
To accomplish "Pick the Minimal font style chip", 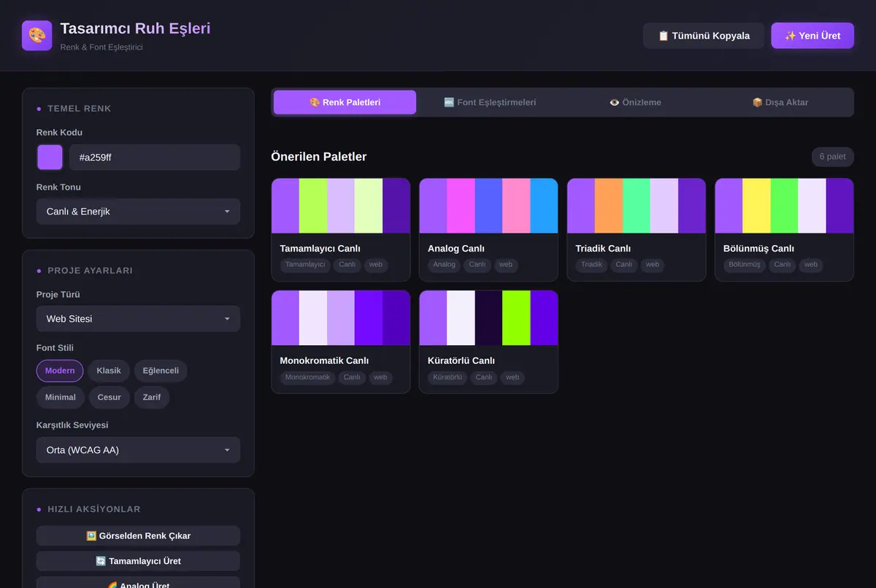I will (60, 398).
